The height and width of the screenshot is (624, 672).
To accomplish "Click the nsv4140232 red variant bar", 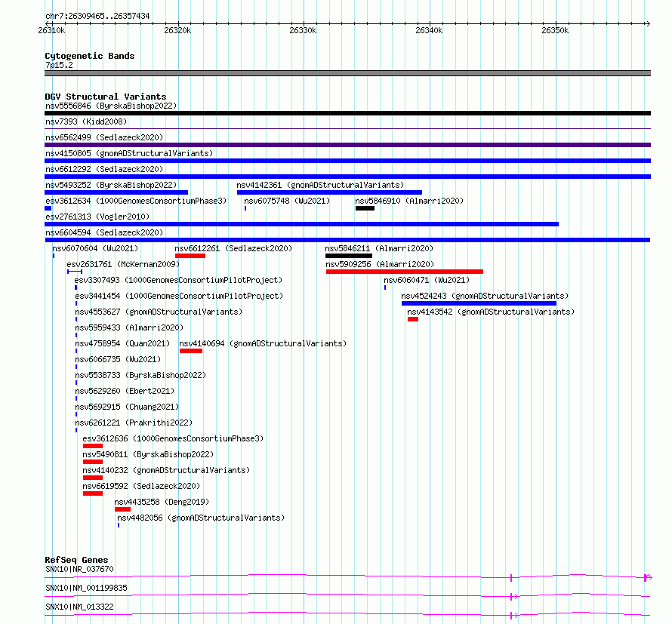I will click(x=93, y=478).
